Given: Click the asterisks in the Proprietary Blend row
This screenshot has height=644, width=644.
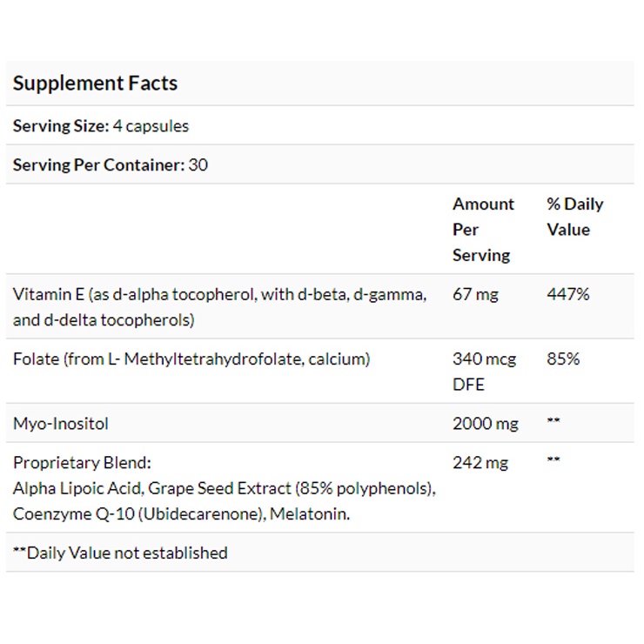Looking at the screenshot, I should (x=553, y=461).
